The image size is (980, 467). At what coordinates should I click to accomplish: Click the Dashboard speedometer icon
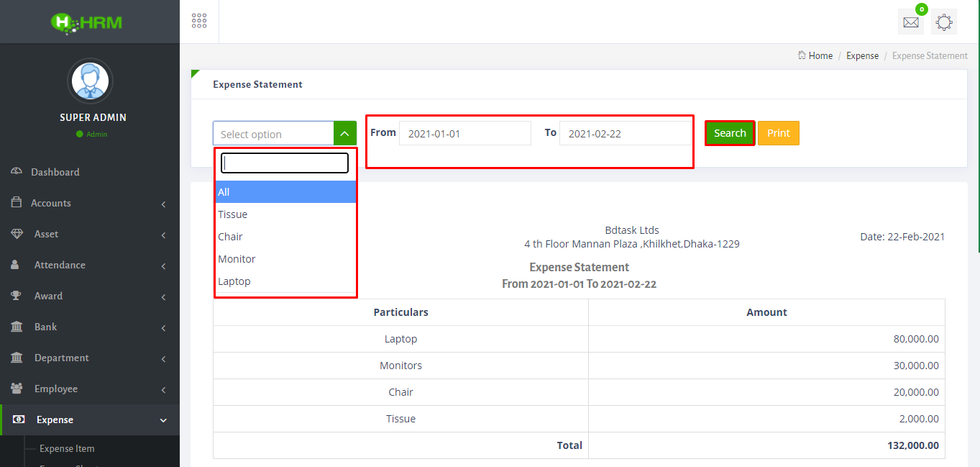(17, 172)
